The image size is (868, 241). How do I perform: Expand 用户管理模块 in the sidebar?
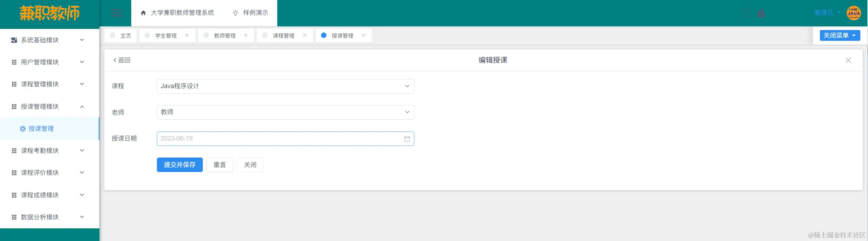pyautogui.click(x=50, y=62)
